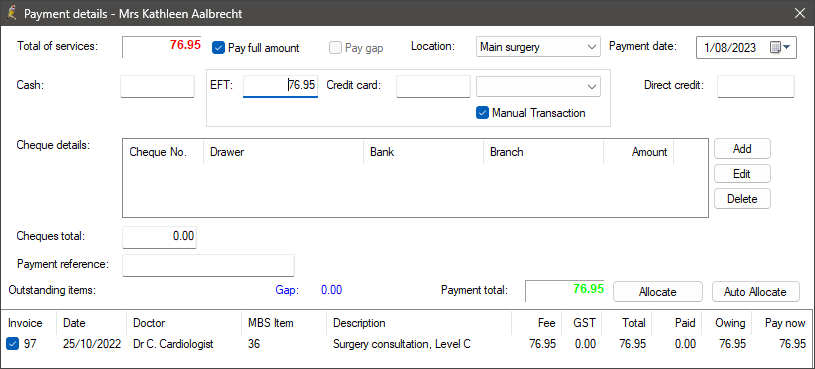
Task: Open the Location dropdown
Action: pos(538,47)
